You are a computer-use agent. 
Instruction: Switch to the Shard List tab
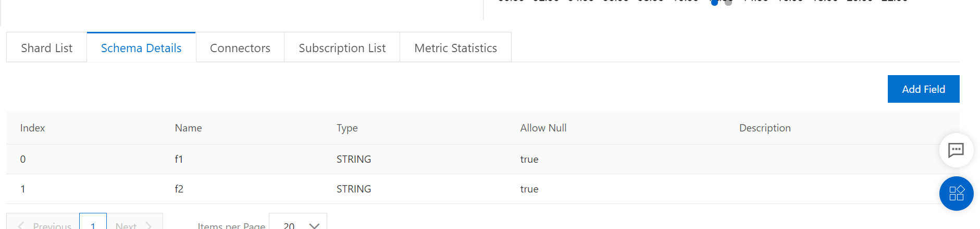47,48
